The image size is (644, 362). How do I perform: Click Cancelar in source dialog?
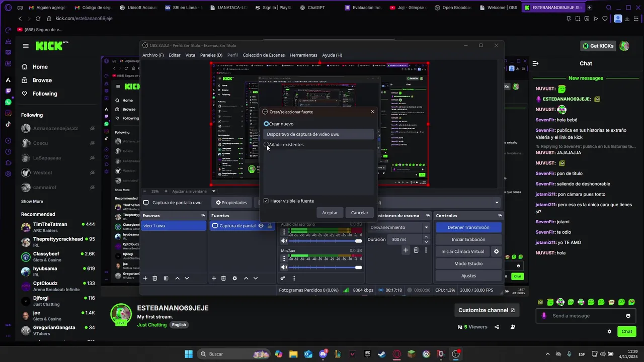coord(359,213)
